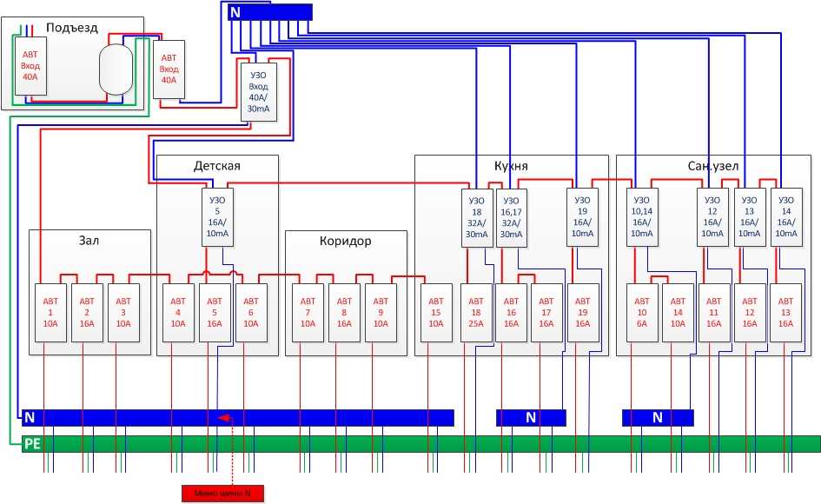This screenshot has height=504, width=821.
Task: Click the АВТ Вход 40A breaker inside Подъезд
Action: (x=30, y=66)
